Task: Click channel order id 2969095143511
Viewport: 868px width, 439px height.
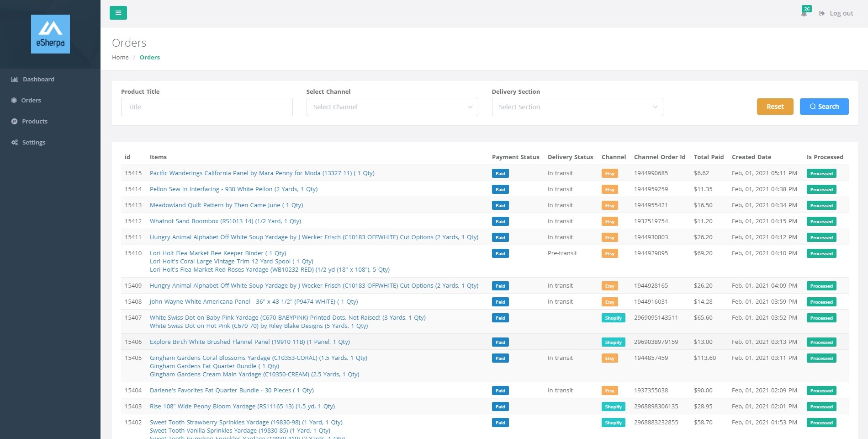Action: 656,317
